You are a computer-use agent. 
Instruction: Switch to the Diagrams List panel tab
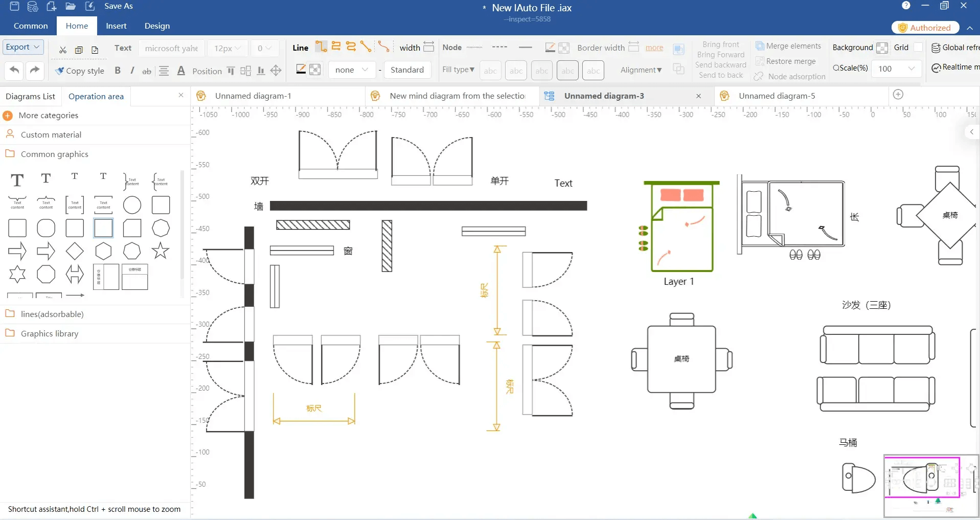tap(31, 96)
